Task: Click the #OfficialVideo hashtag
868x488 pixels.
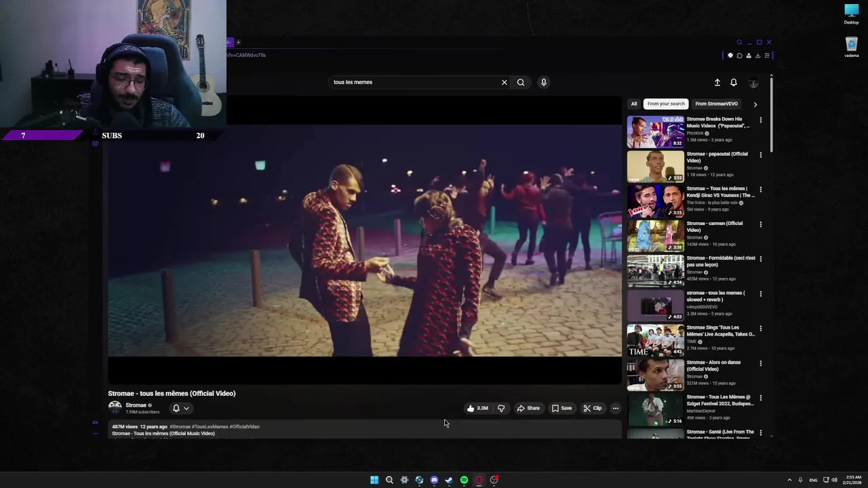Action: 245,426
